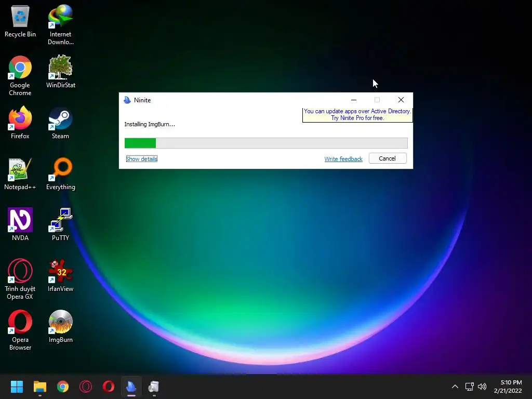The width and height of the screenshot is (532, 399).
Task: Expand the hidden system tray icons chevron
Action: tap(455, 387)
